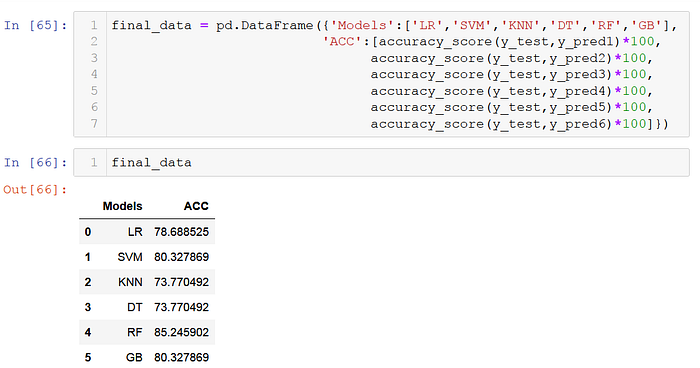Viewport: 700px width, 368px height.
Task: Select the RF accuracy value 85.245902
Action: click(x=181, y=332)
